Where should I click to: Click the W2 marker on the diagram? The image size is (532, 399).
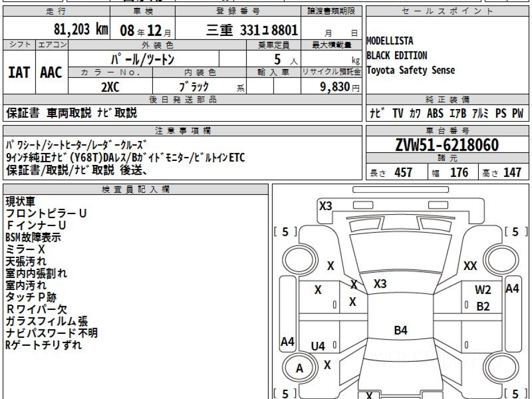click(483, 290)
